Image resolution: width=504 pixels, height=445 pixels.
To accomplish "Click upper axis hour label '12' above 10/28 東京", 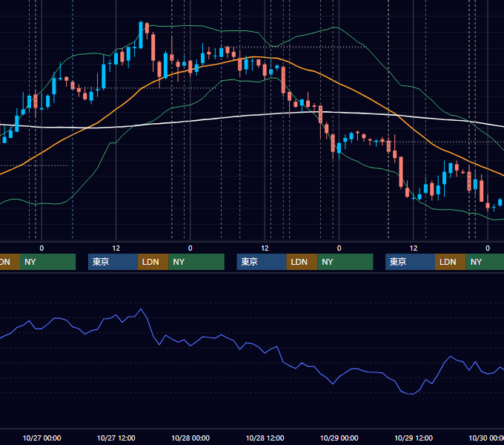I will 265,248.
